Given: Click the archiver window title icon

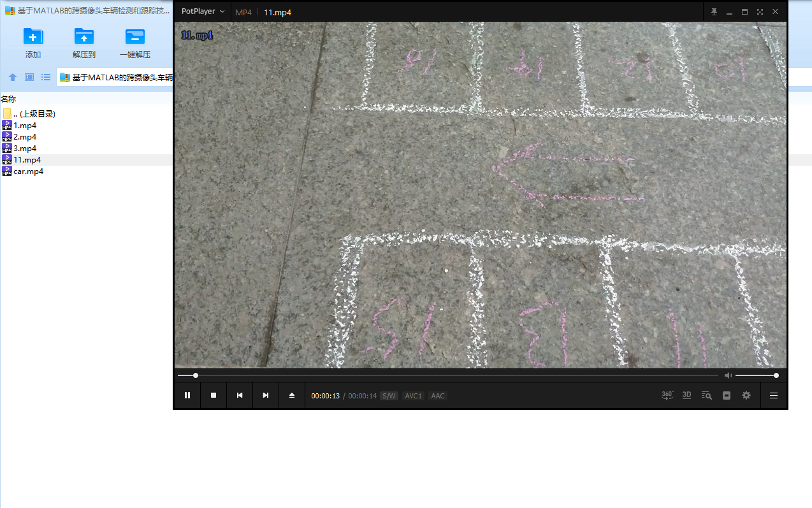Looking at the screenshot, I should (10, 11).
